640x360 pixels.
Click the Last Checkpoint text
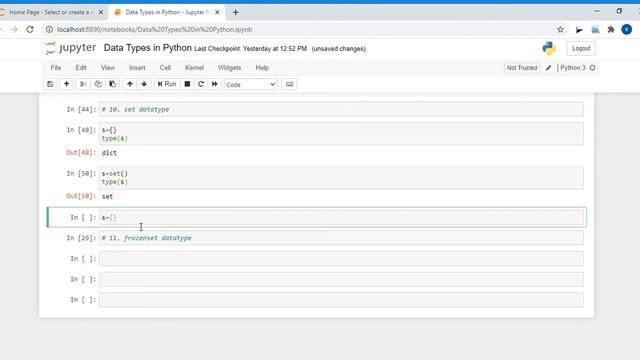[250, 49]
